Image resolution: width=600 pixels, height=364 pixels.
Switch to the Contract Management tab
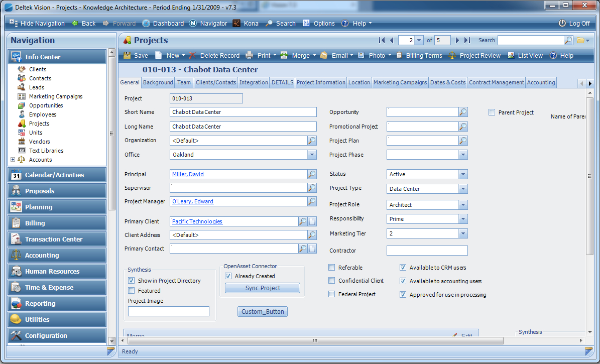pyautogui.click(x=496, y=82)
